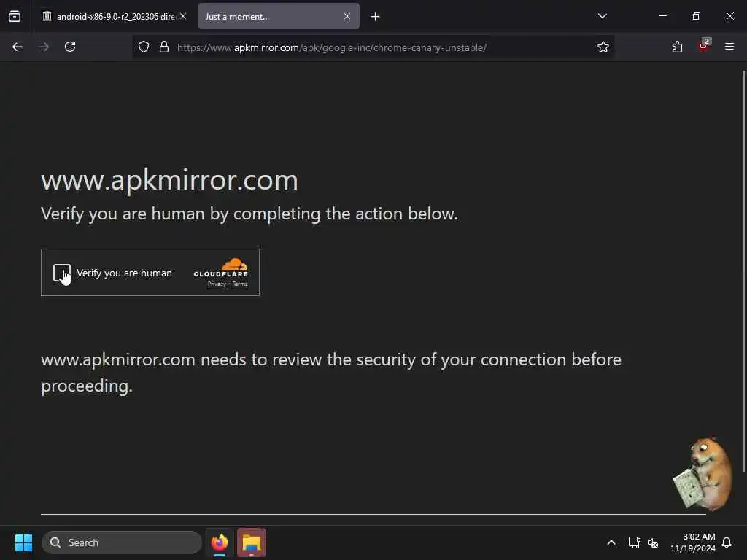Switch to Firefox in the taskbar
This screenshot has width=747, height=560.
(220, 542)
